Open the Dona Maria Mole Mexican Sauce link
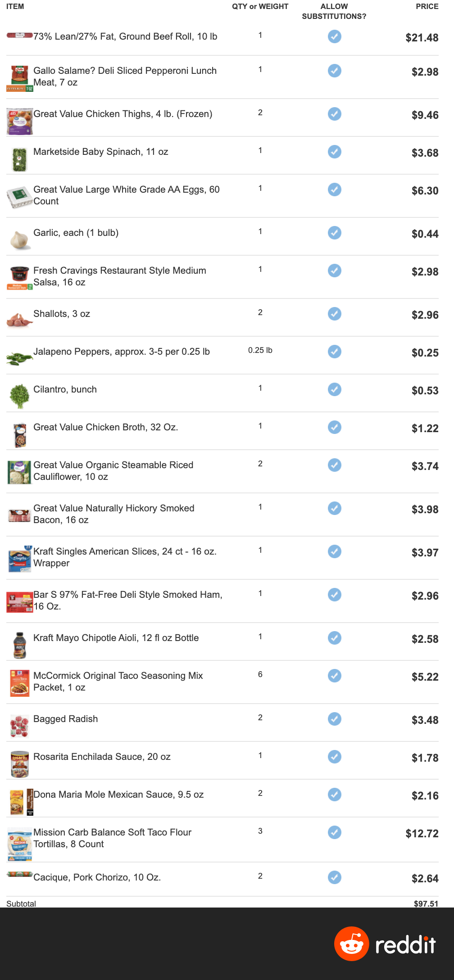Screen dimensions: 454x980 118,795
